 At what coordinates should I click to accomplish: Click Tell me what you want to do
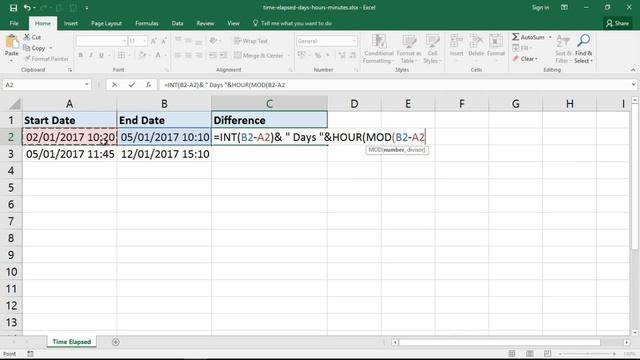(292, 23)
